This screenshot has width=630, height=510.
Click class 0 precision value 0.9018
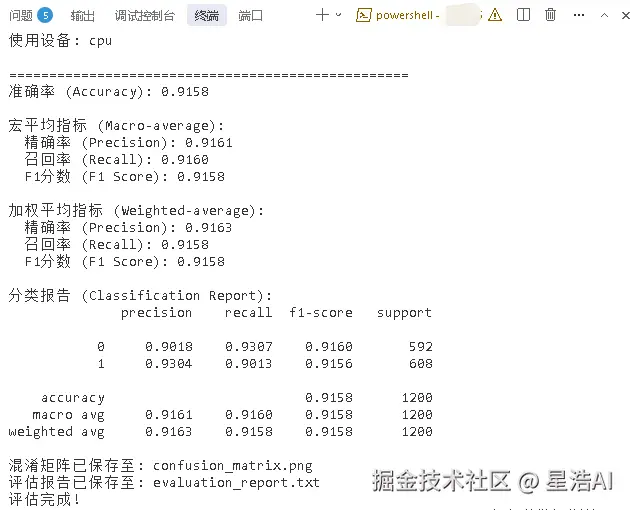click(x=169, y=346)
